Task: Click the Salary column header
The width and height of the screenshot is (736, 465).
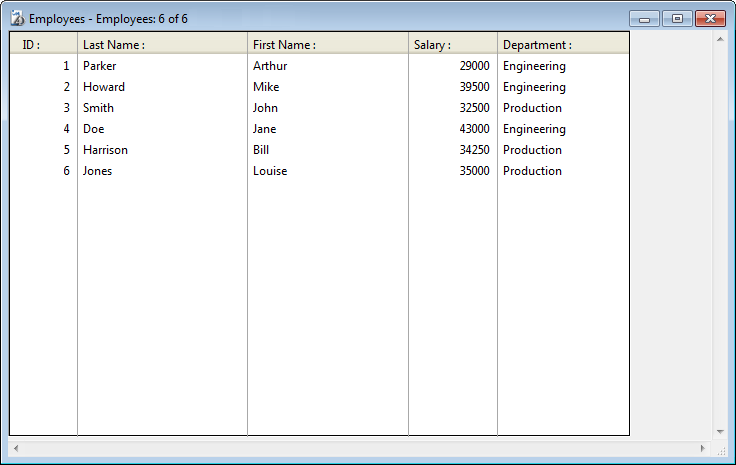Action: coord(453,44)
